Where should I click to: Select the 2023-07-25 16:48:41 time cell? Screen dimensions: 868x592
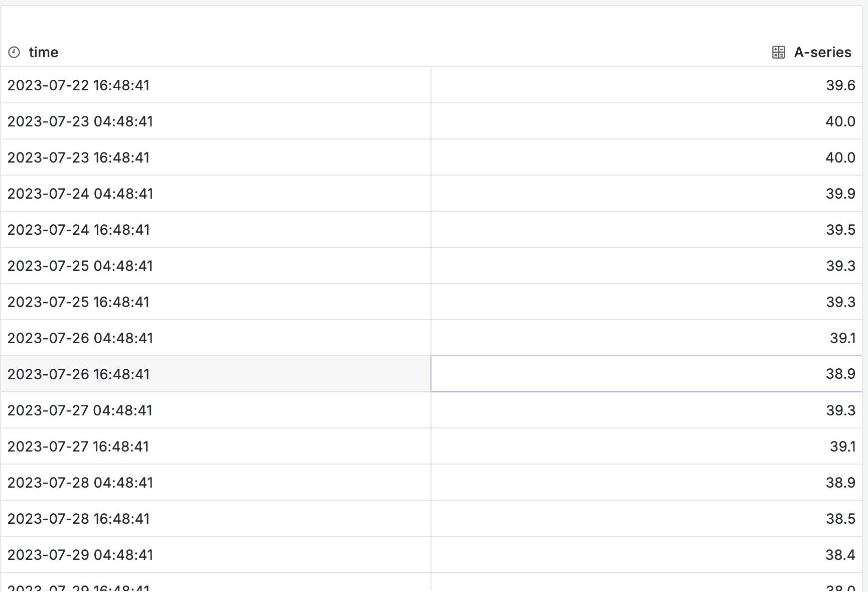[x=78, y=302]
